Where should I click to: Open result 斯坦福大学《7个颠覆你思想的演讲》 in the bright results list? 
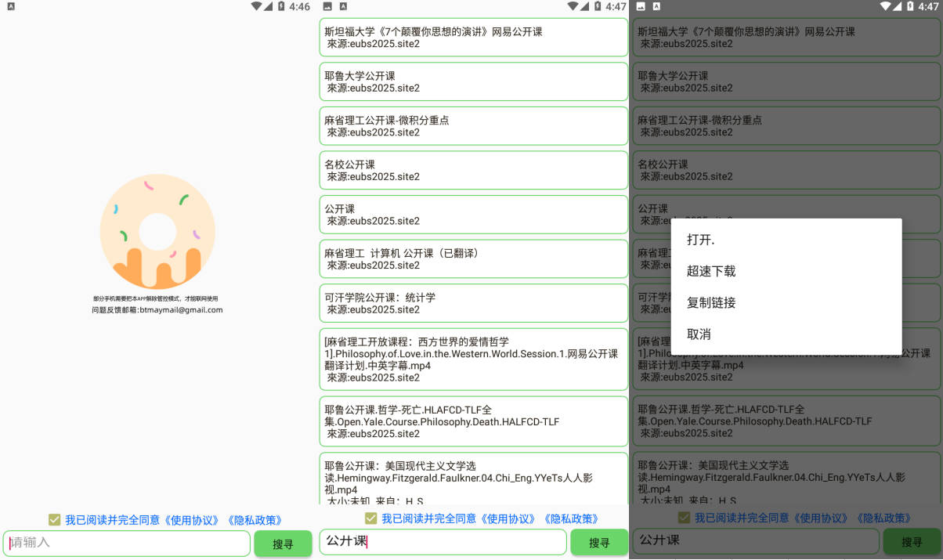point(474,38)
